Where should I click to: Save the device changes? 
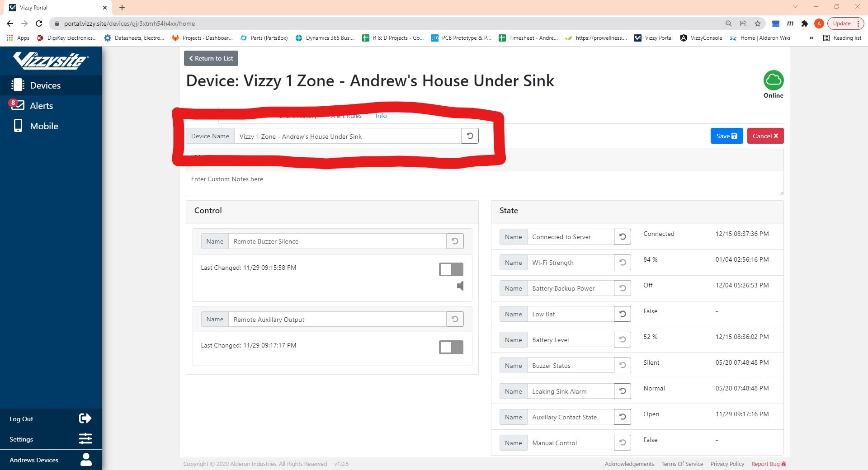pyautogui.click(x=726, y=136)
